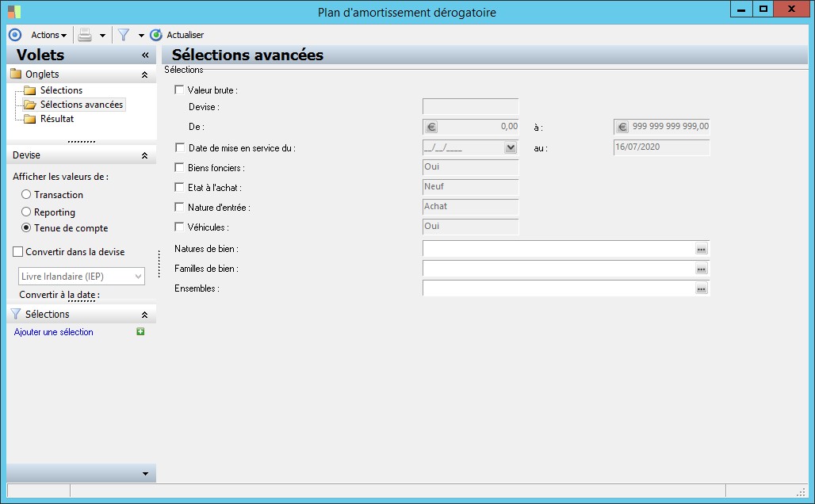
Task: Open the Actions menu
Action: (x=48, y=35)
